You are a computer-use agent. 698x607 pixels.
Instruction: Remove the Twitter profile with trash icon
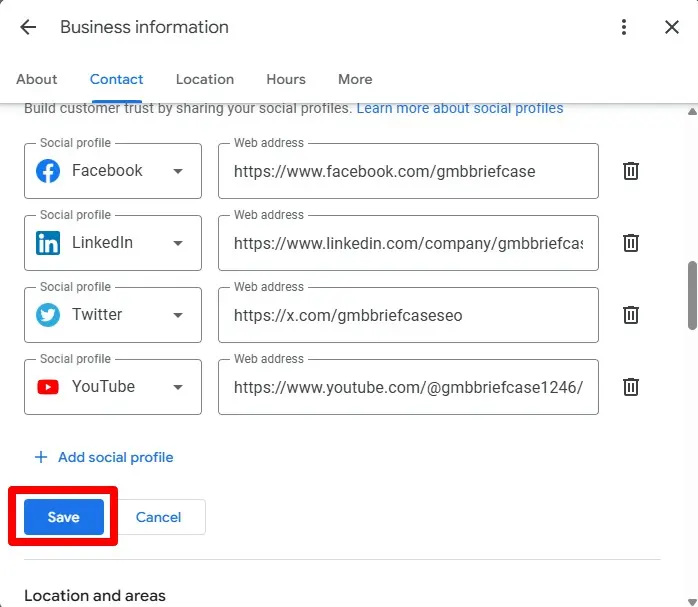pos(631,315)
